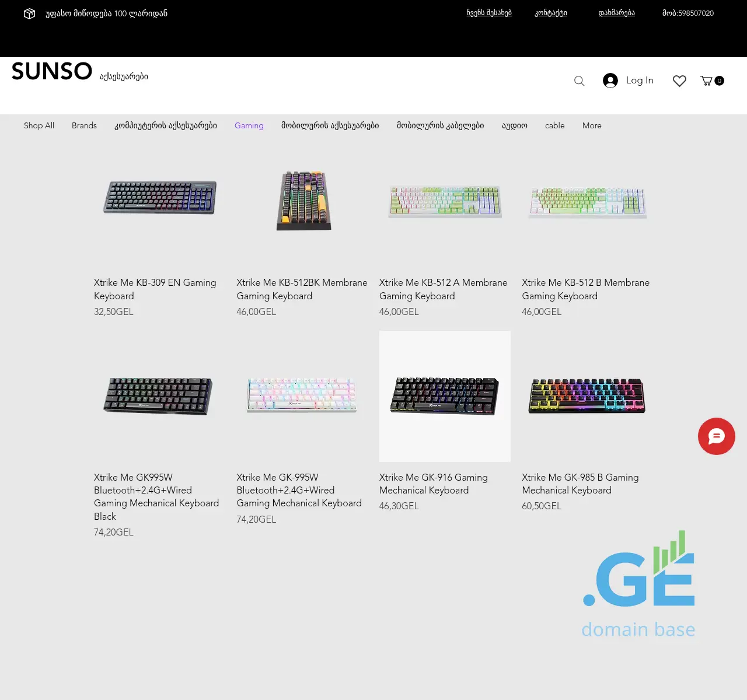
Task: Open the Shop All category list
Action: coord(39,125)
